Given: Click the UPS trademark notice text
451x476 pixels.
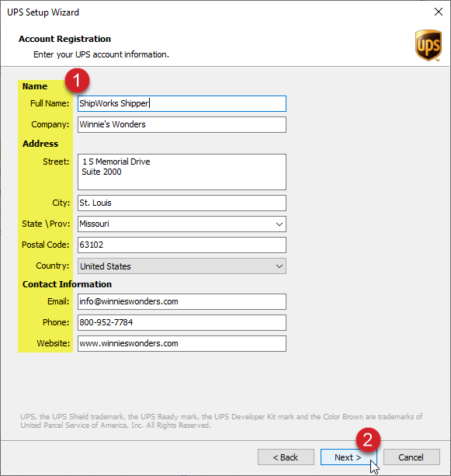Looking at the screenshot, I should point(221,421).
